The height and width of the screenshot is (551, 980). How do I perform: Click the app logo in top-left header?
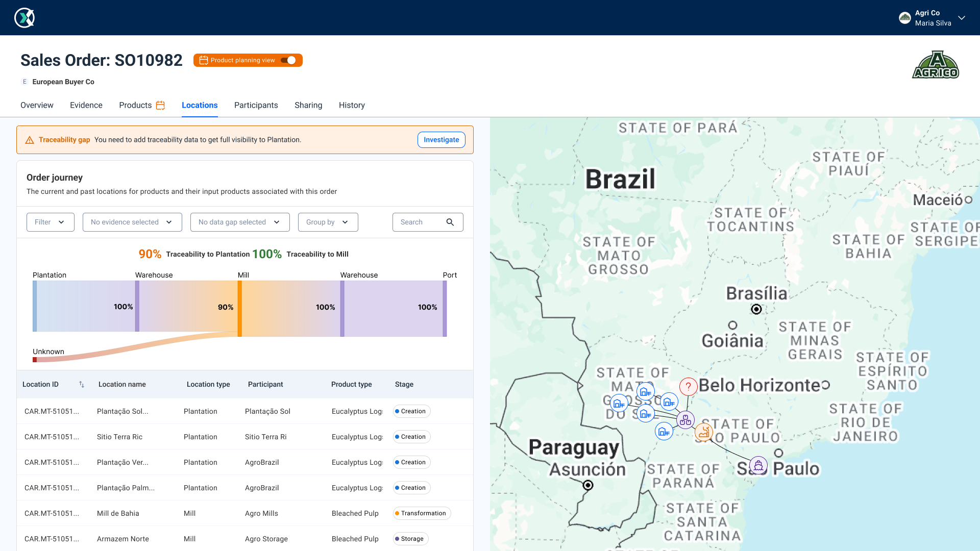coord(24,18)
